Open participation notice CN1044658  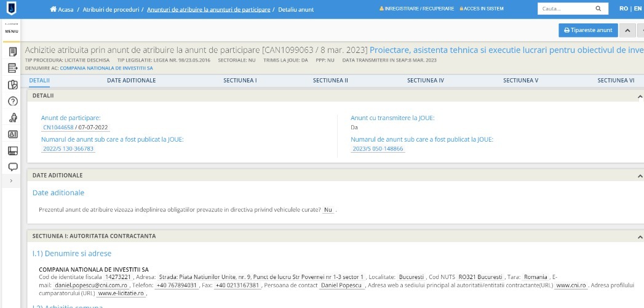click(58, 128)
